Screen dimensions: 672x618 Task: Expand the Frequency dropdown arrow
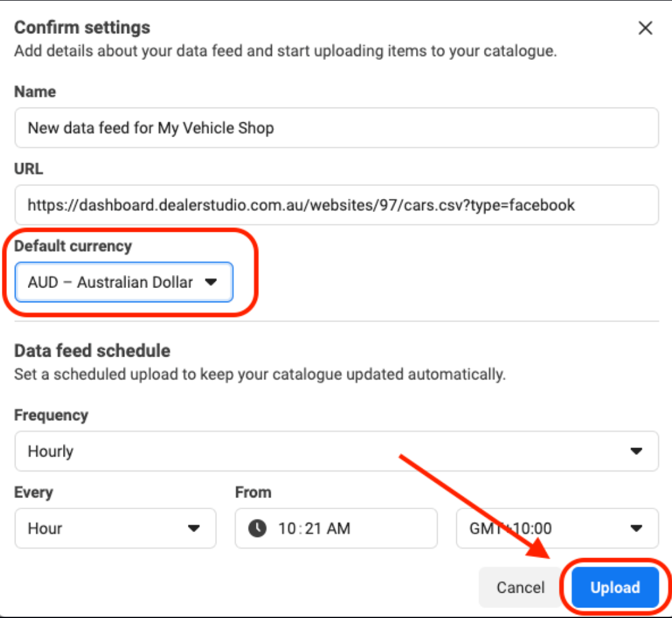coord(636,451)
